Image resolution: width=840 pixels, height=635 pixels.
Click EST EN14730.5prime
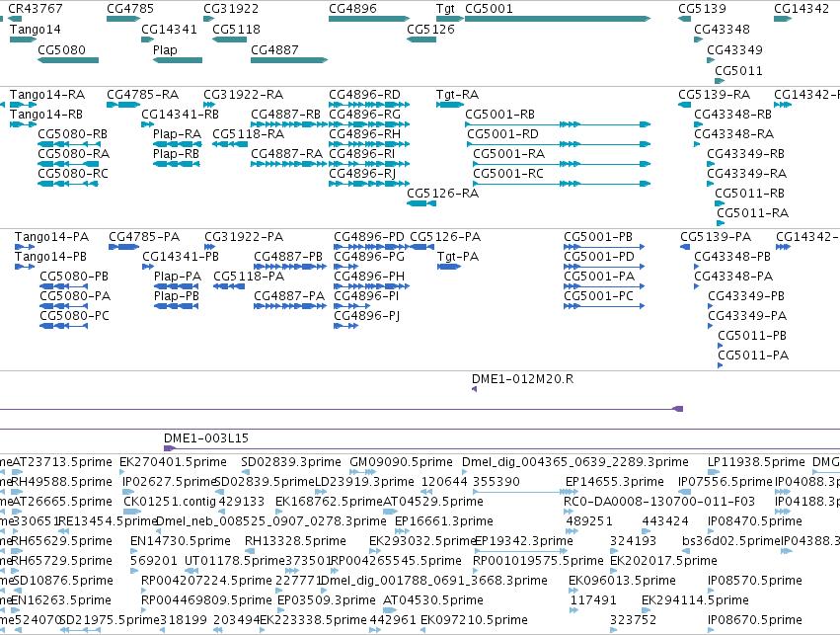click(134, 551)
